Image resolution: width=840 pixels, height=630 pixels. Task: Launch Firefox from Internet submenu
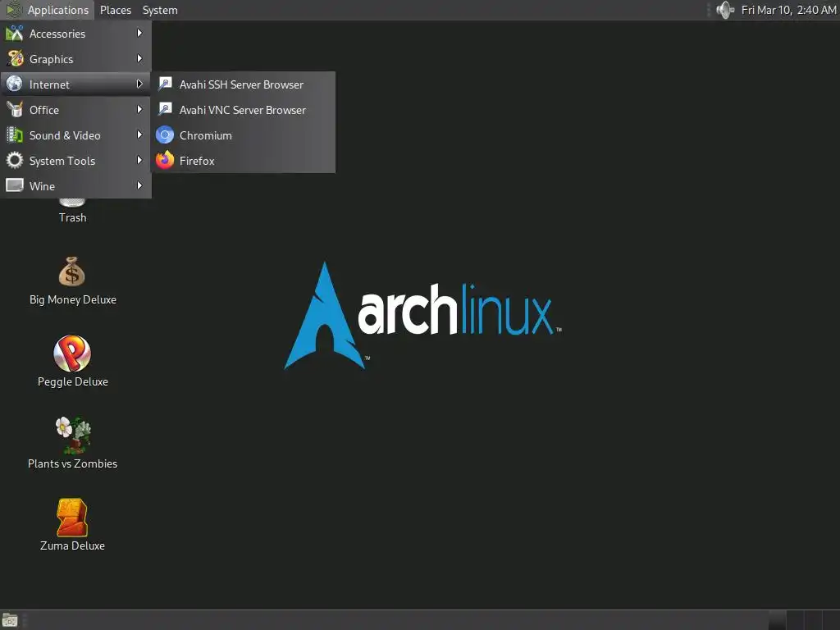pyautogui.click(x=243, y=161)
